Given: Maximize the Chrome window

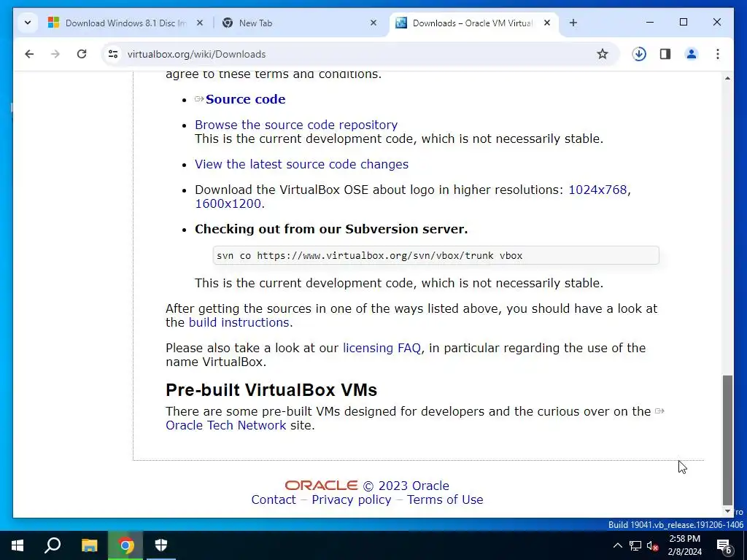Looking at the screenshot, I should (683, 22).
